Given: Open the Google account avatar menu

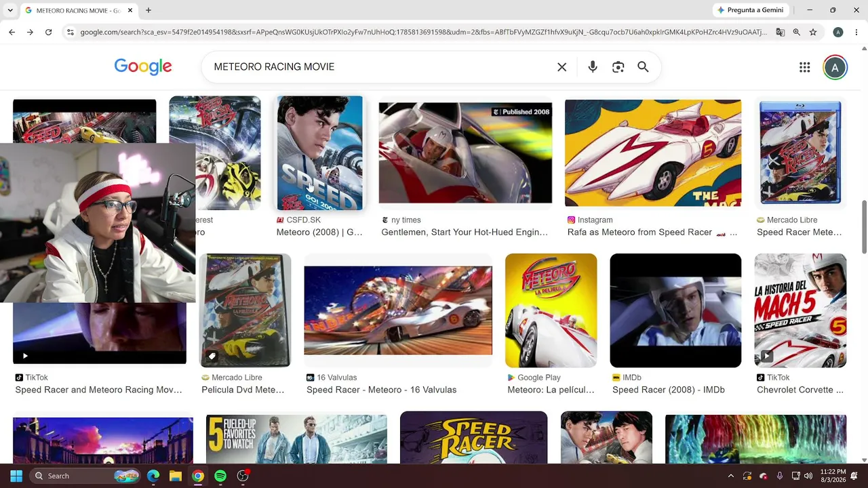Looking at the screenshot, I should click(x=835, y=67).
